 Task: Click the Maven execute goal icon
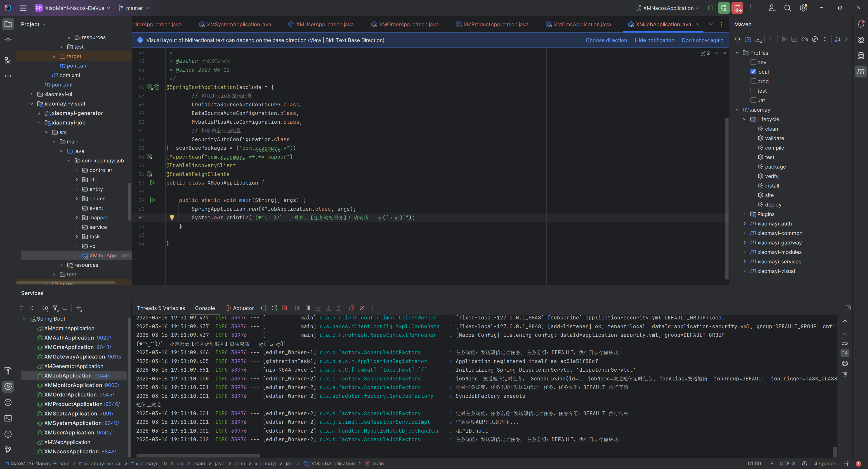coord(794,39)
